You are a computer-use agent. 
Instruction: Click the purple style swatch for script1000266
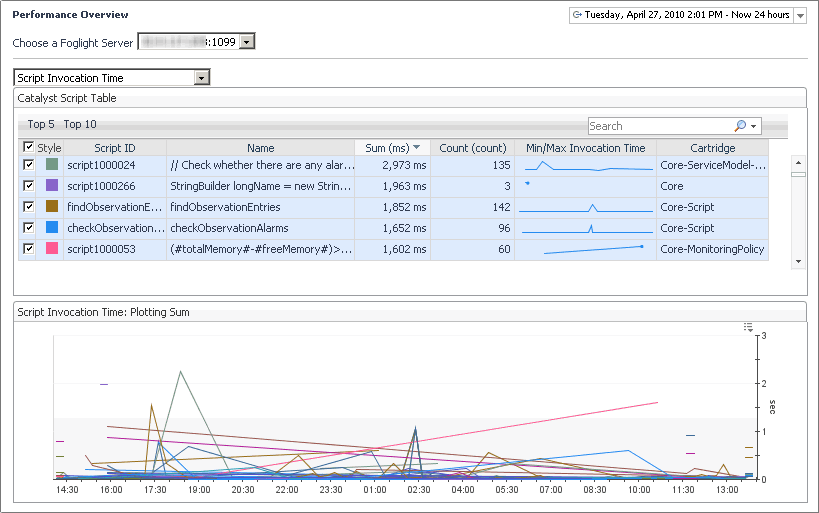click(52, 186)
